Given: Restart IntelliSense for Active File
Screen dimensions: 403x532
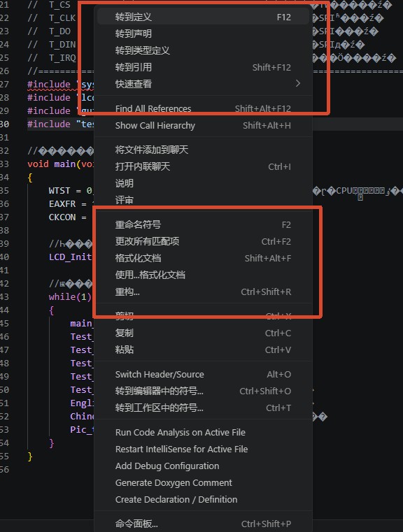Looking at the screenshot, I should click(x=203, y=450).
